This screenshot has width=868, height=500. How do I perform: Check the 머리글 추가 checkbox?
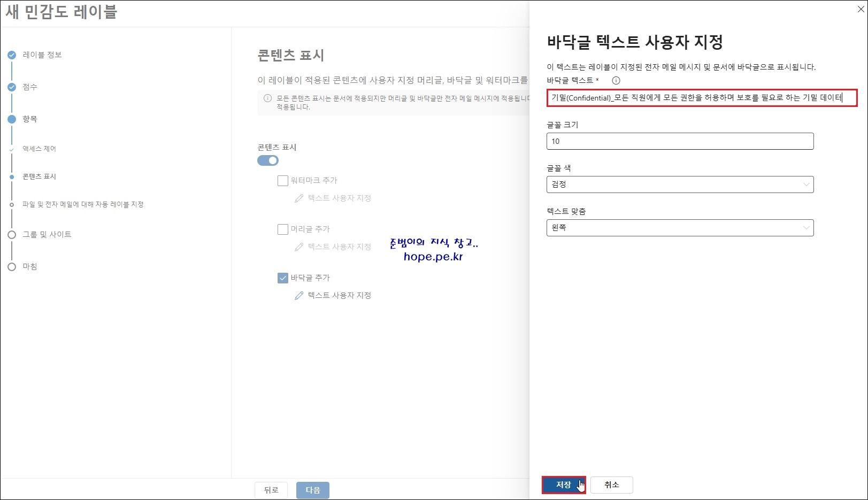point(283,229)
